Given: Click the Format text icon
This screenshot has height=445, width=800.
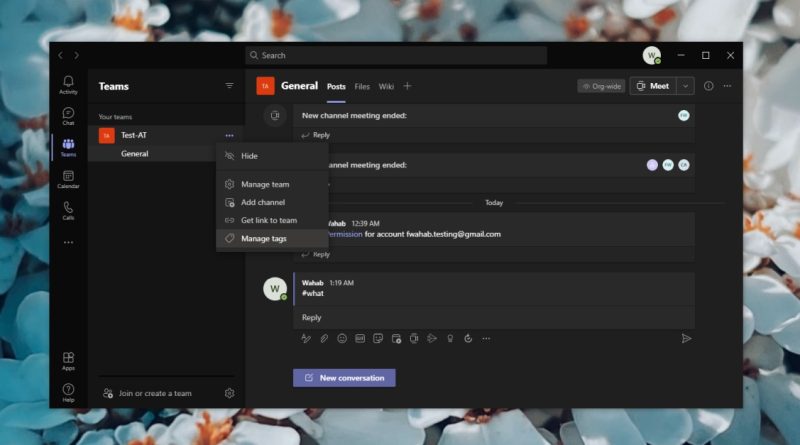Looking at the screenshot, I should click(x=306, y=338).
